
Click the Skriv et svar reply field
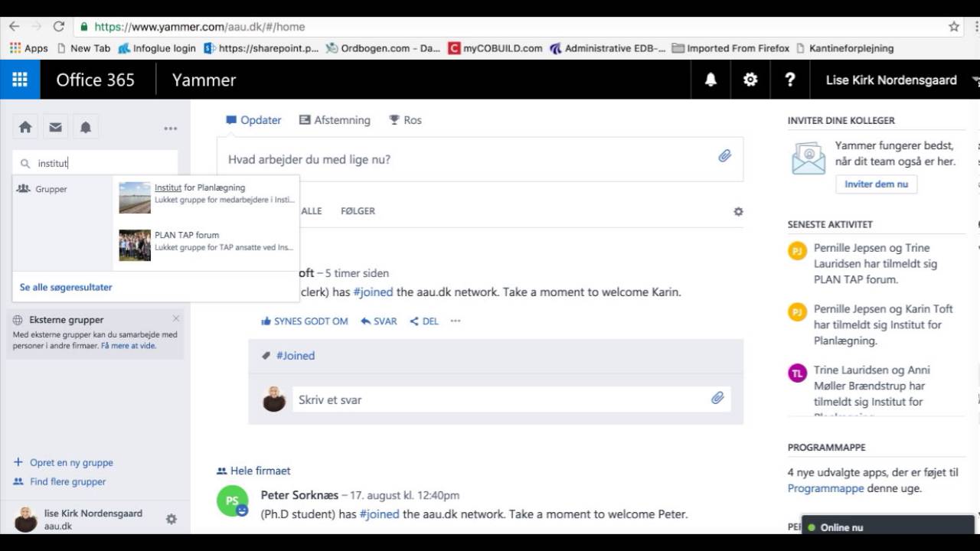pos(511,399)
